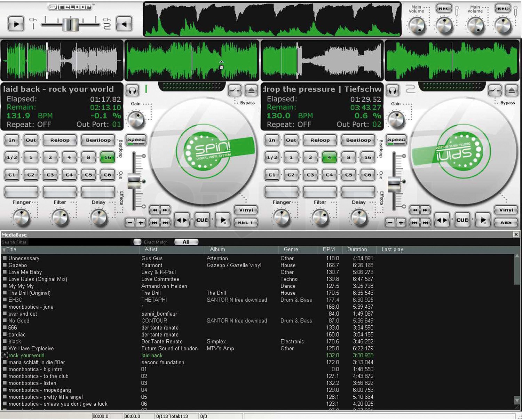Collapse the Title column sort arrow
Image resolution: width=522 pixels, height=420 pixels.
click(x=4, y=249)
